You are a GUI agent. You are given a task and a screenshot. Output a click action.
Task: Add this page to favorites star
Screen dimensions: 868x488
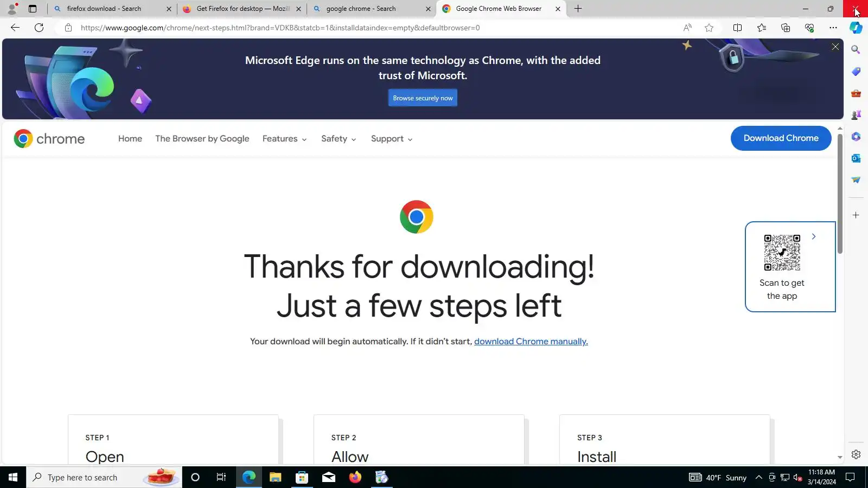click(709, 28)
